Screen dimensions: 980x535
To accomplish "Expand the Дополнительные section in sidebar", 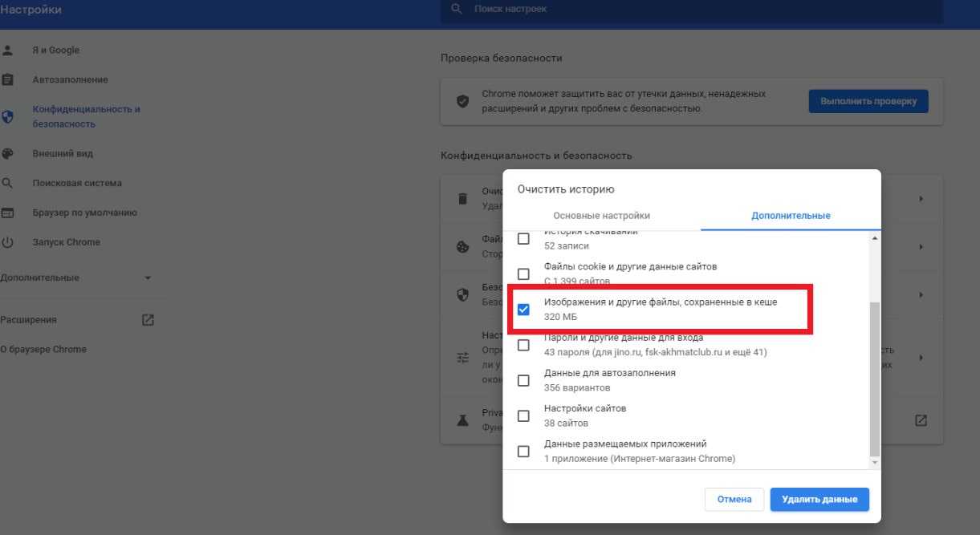I will [x=77, y=278].
